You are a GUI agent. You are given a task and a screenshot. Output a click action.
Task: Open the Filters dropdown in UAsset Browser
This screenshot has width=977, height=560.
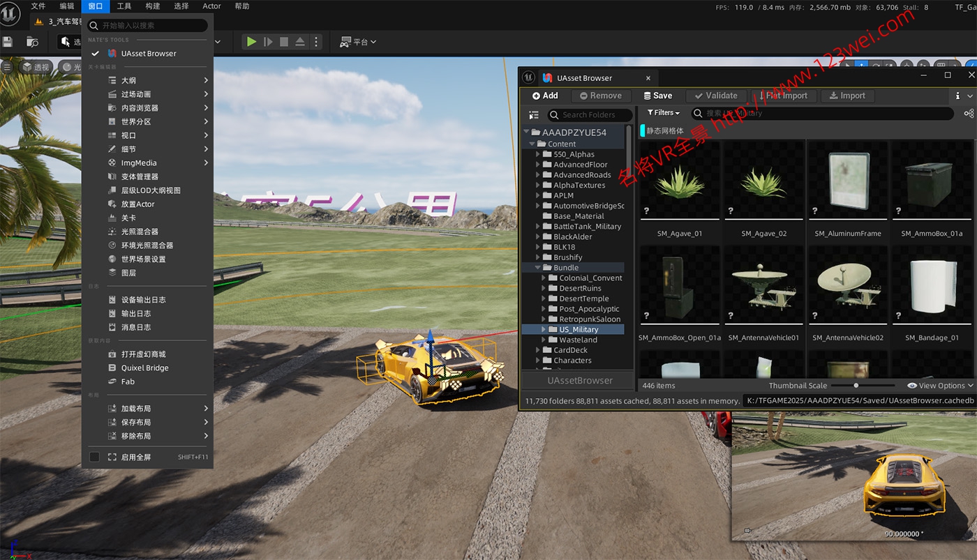click(x=663, y=113)
